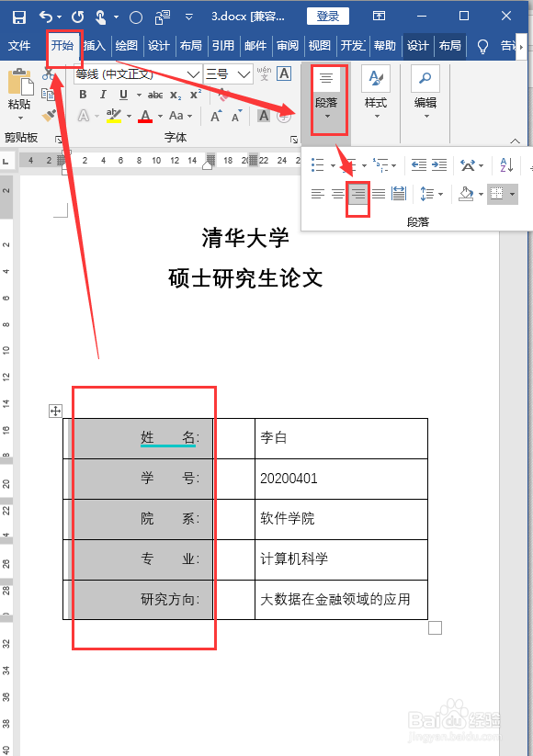This screenshot has width=533, height=756.
Task: Open Ribbon Display Options icon
Action: [380, 16]
